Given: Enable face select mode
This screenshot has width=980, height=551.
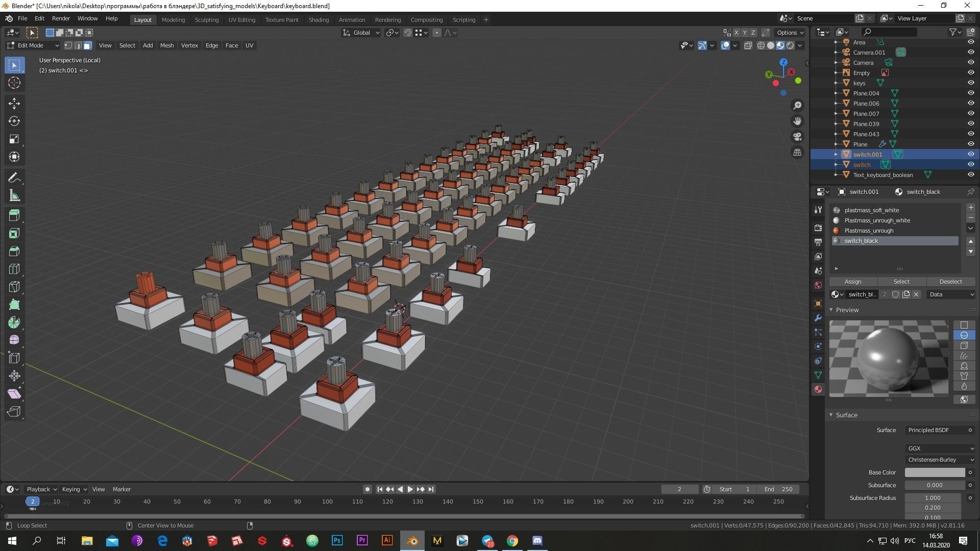Looking at the screenshot, I should tap(87, 45).
